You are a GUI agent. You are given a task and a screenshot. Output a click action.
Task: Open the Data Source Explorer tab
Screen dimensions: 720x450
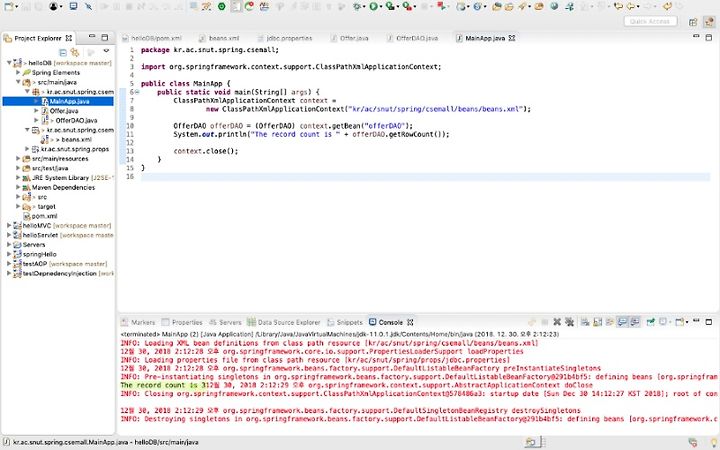(284, 322)
